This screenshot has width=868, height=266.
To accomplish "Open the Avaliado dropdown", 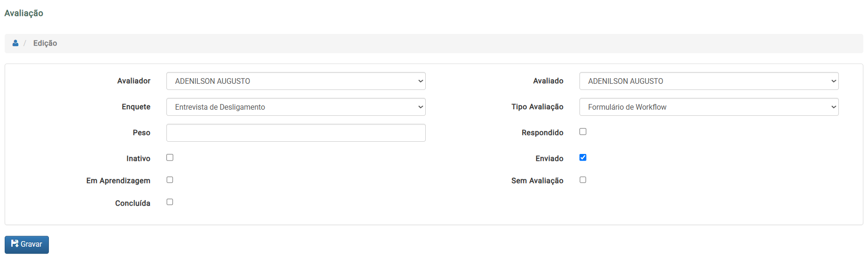I will click(709, 81).
